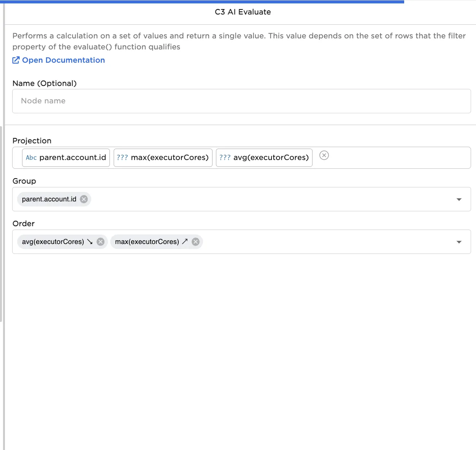This screenshot has width=476, height=450.
Task: Click the C3 AI Evaluate header title
Action: coord(242,12)
